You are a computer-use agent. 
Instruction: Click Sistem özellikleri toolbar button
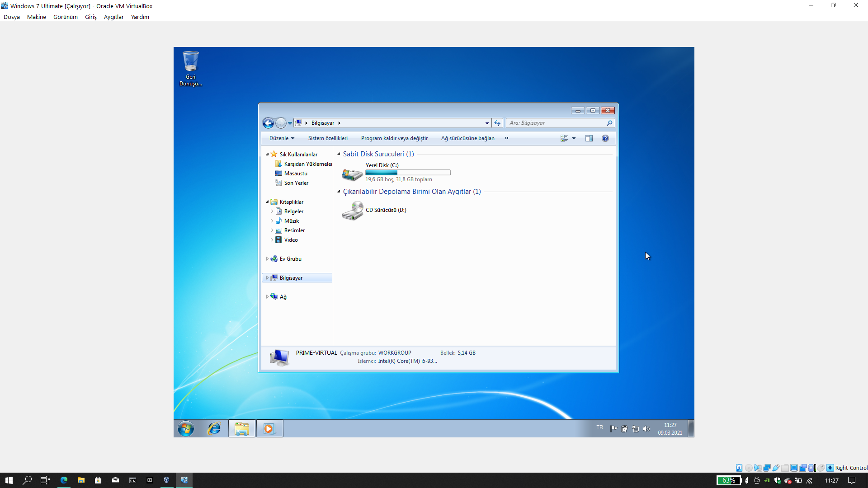pyautogui.click(x=328, y=138)
